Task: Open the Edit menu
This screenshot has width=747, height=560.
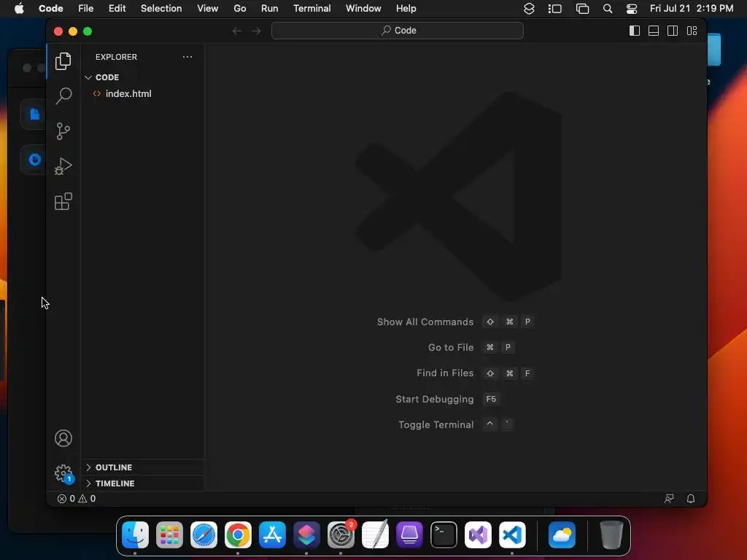Action: [x=117, y=9]
